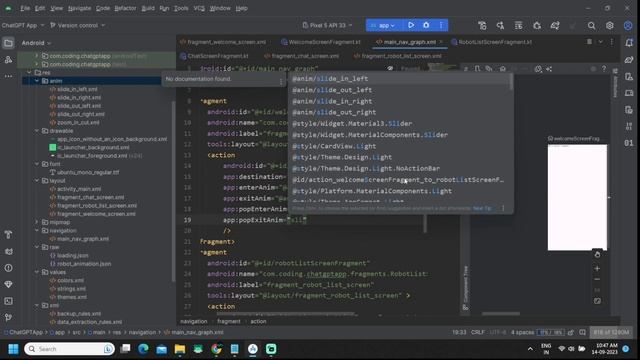Screen dimensions: 640x360
Task: Switch to RobotListScreenFragment.kt tab
Action: pyautogui.click(x=491, y=42)
